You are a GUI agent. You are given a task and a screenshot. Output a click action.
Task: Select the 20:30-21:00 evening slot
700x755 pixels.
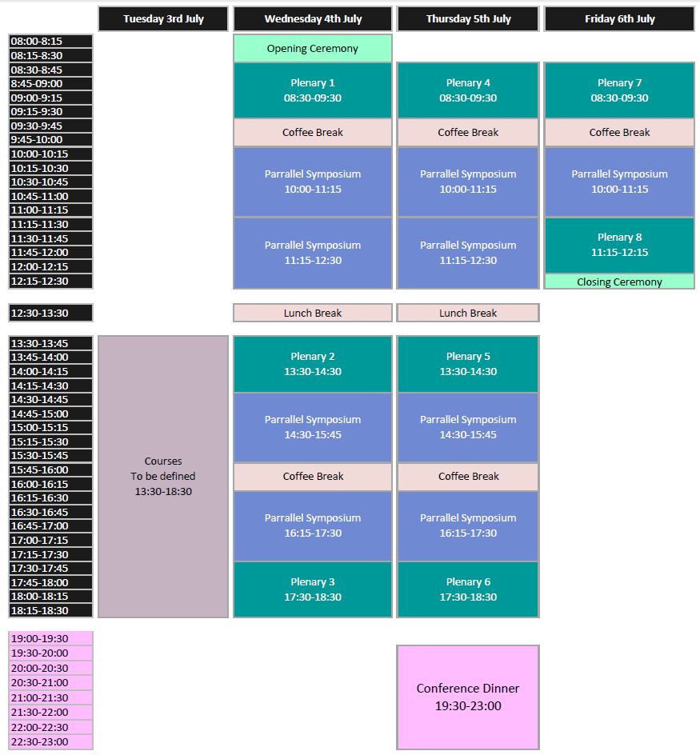50,683
